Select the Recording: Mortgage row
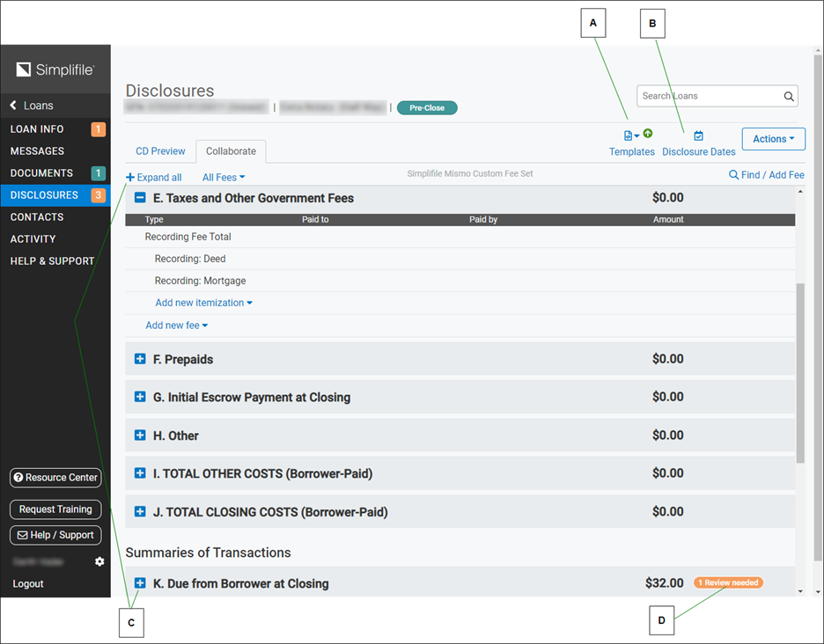Screen dimensions: 824x644 (x=460, y=281)
